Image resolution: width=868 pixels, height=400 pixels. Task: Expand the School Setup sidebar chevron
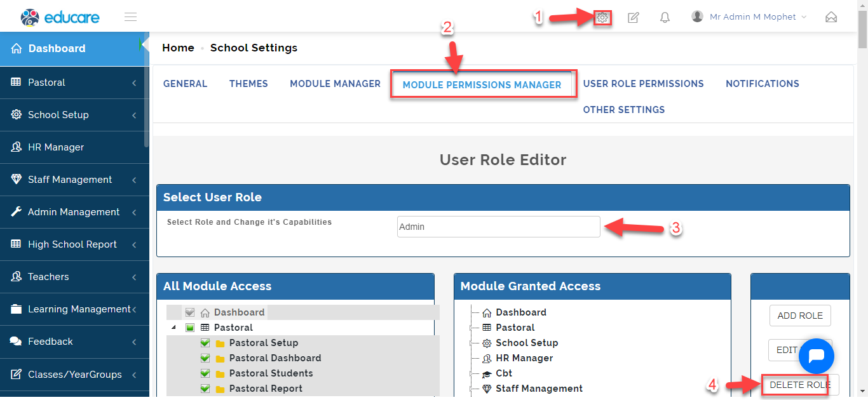point(134,116)
